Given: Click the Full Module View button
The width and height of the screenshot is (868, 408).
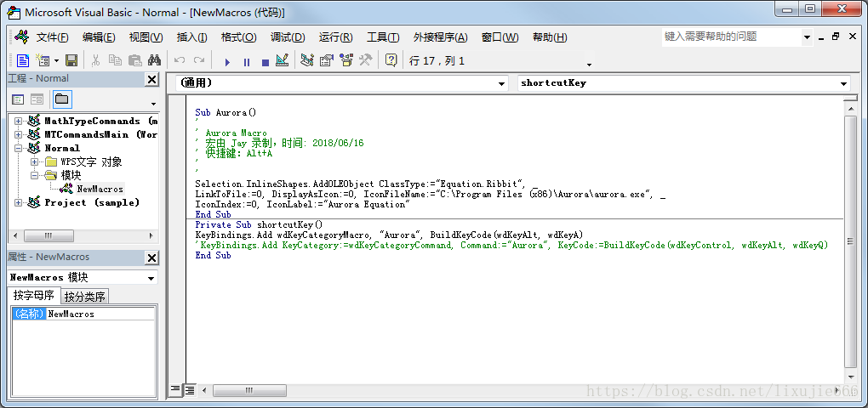Looking at the screenshot, I should point(190,390).
